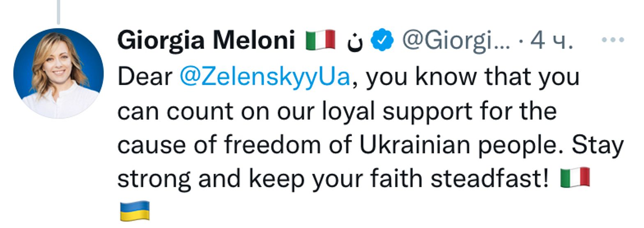Viewport: 644px width, 228px height.
Task: Click the Italian flag after "steadfast!"
Action: pos(575,178)
